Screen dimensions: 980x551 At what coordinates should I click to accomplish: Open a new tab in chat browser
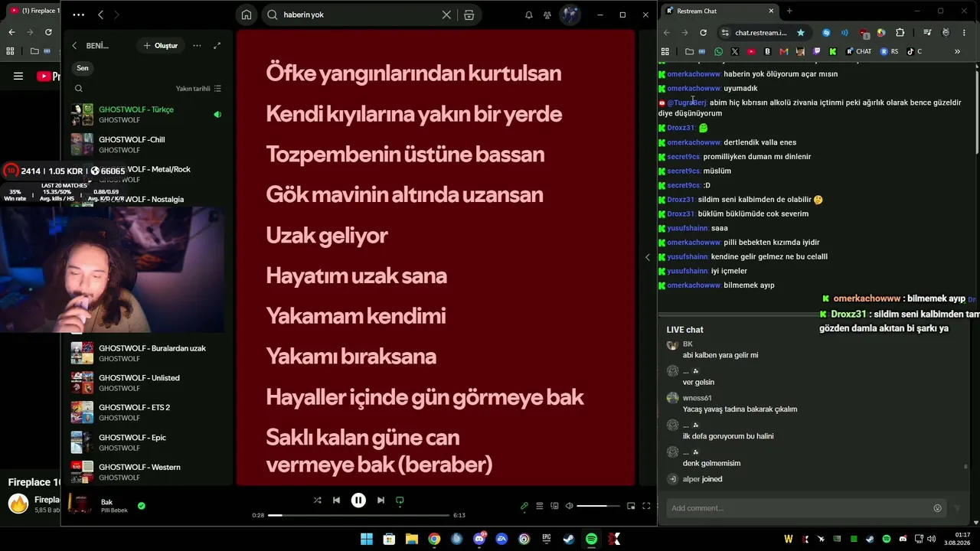(x=789, y=11)
